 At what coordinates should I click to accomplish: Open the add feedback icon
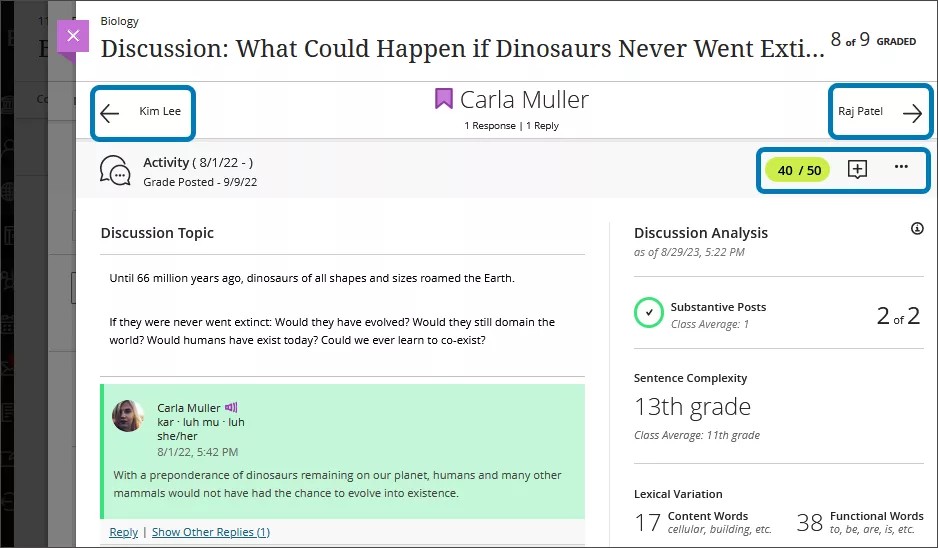coord(857,169)
